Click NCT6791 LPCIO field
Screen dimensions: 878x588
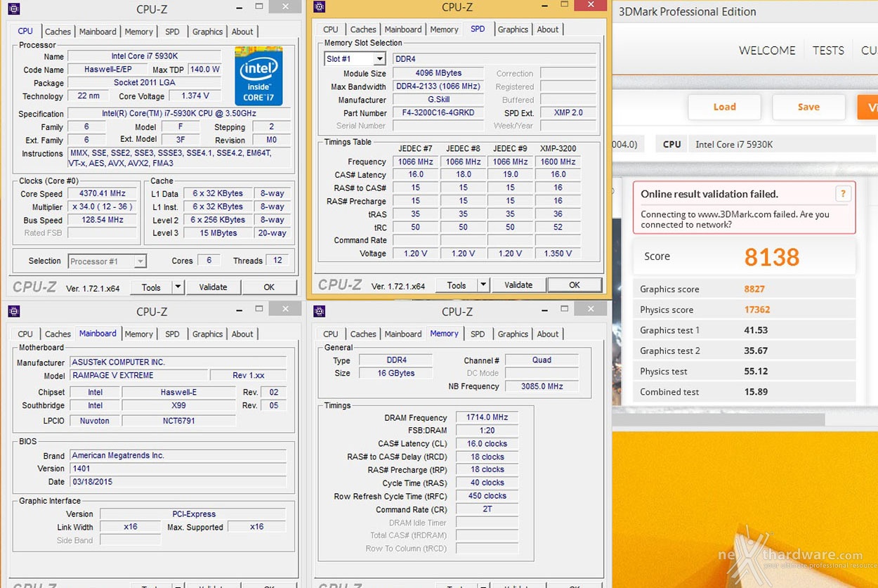pyautogui.click(x=178, y=421)
